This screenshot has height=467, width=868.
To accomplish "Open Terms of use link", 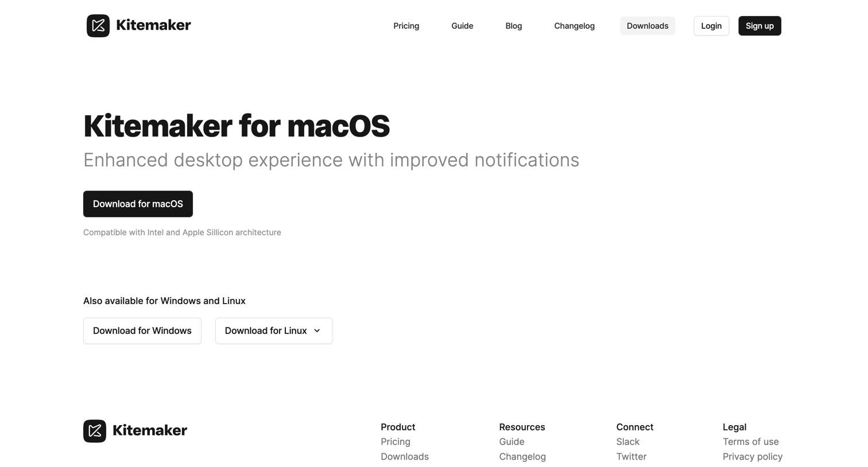I will (751, 442).
